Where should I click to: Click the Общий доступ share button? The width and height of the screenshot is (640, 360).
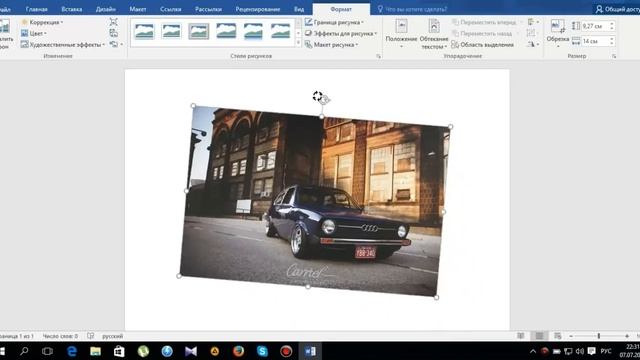618,9
